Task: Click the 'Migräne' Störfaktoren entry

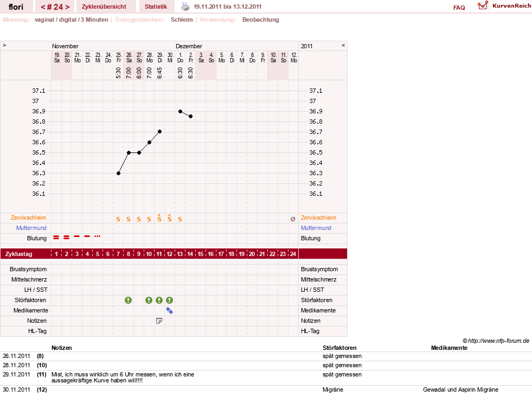Action: click(333, 389)
